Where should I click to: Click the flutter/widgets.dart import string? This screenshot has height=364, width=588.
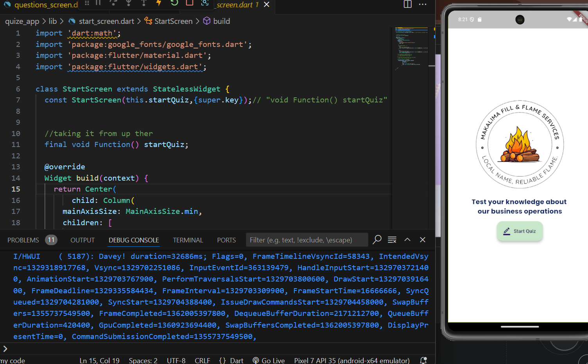pos(135,66)
